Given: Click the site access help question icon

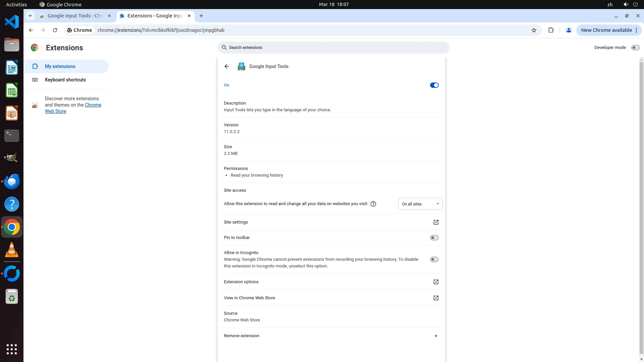Looking at the screenshot, I should (x=373, y=204).
